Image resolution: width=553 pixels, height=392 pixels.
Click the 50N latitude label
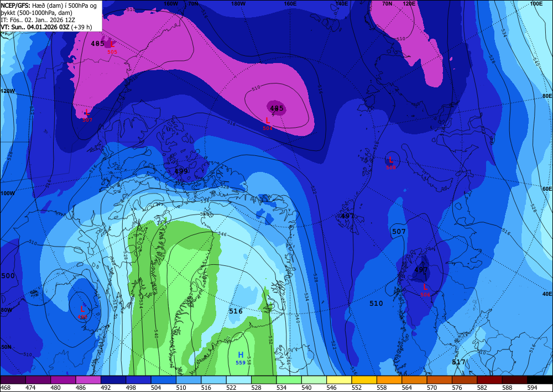(x=6, y=347)
